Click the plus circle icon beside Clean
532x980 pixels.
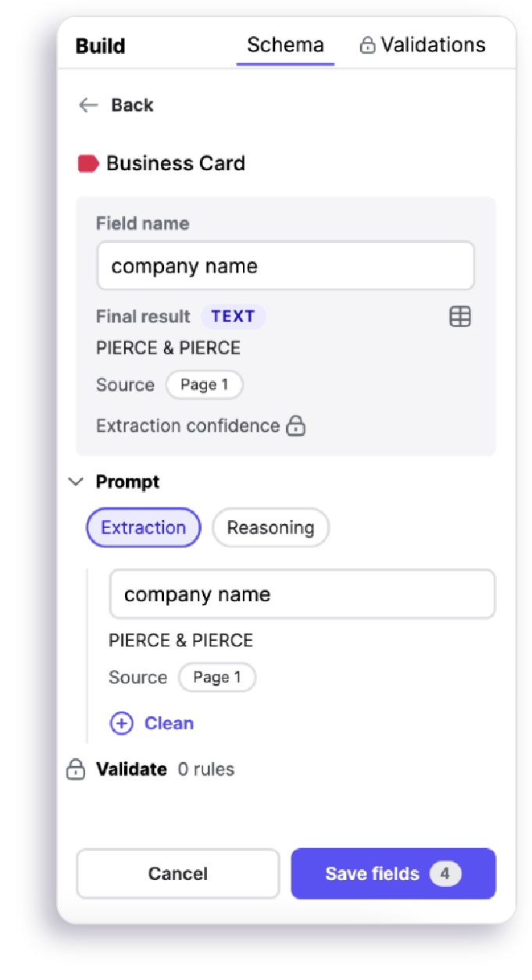(122, 723)
